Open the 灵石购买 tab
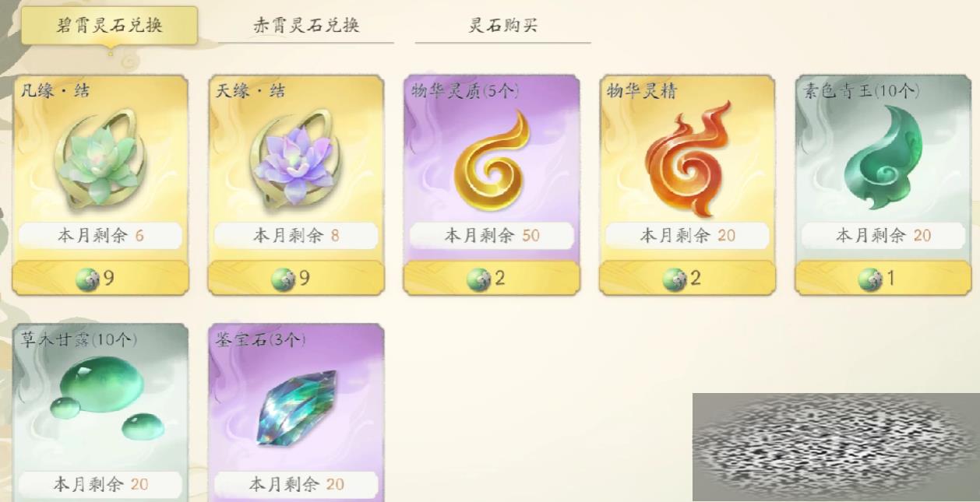The width and height of the screenshot is (980, 502). tap(502, 25)
